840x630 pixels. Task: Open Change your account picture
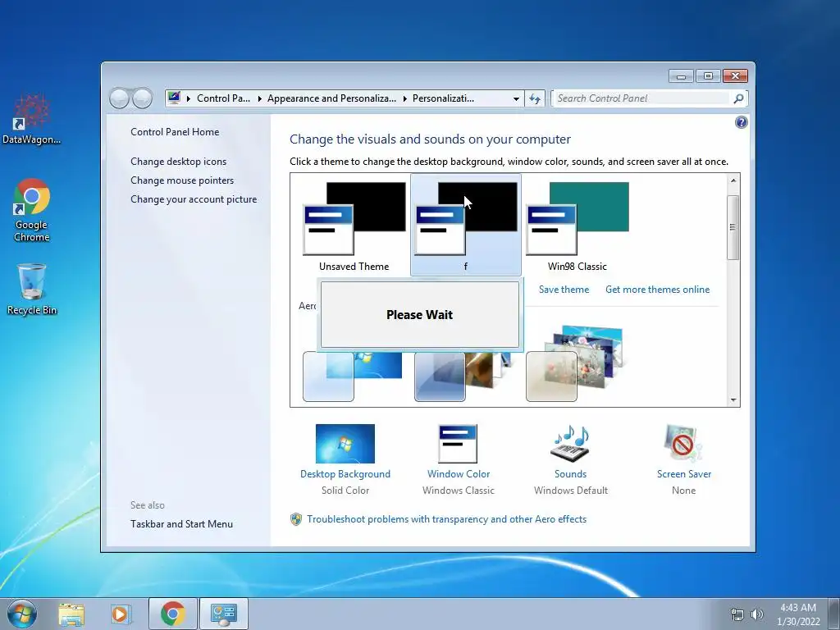tap(194, 199)
